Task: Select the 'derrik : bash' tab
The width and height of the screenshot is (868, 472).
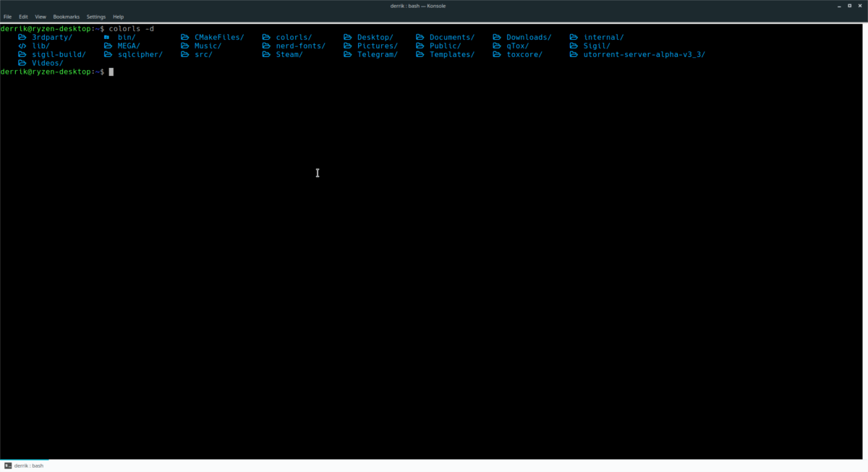Action: tap(25, 465)
